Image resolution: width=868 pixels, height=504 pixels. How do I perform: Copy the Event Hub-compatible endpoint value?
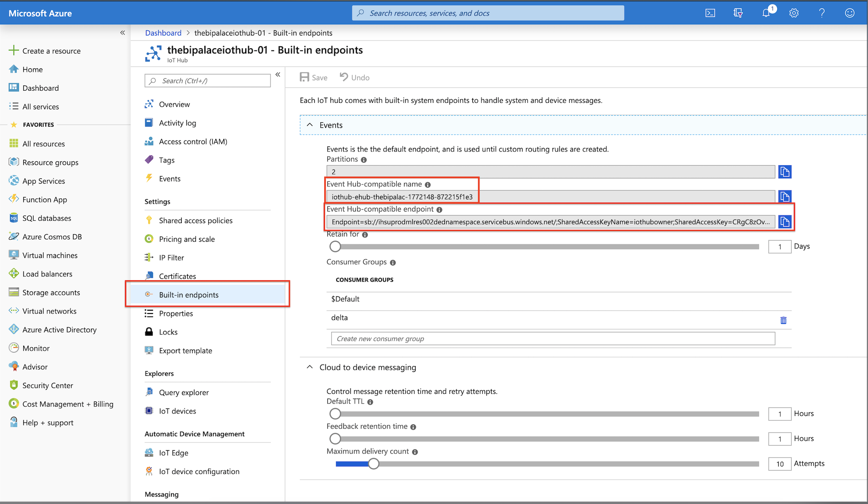[784, 222]
